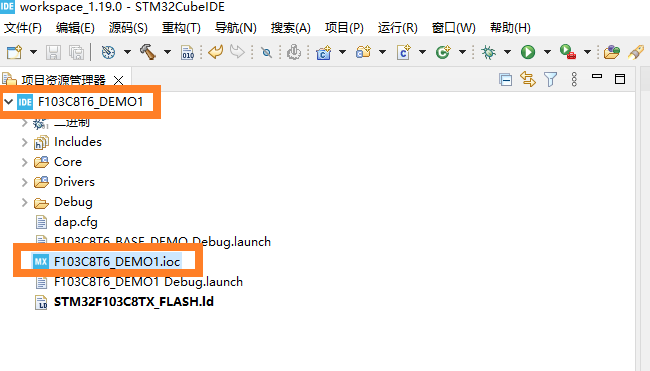Open the Build hammer dropdown arrow
The width and height of the screenshot is (650, 371).
167,52
